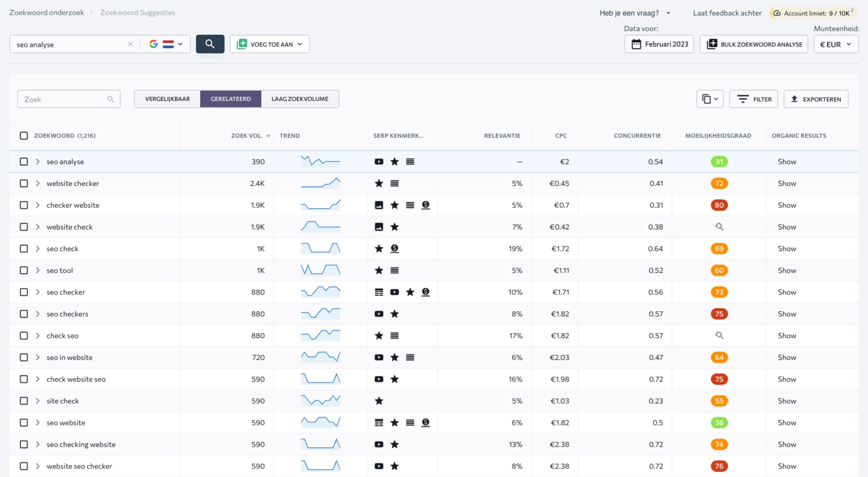This screenshot has height=477, width=868.
Task: Switch to Laag Zoekvolume tab
Action: pos(300,99)
